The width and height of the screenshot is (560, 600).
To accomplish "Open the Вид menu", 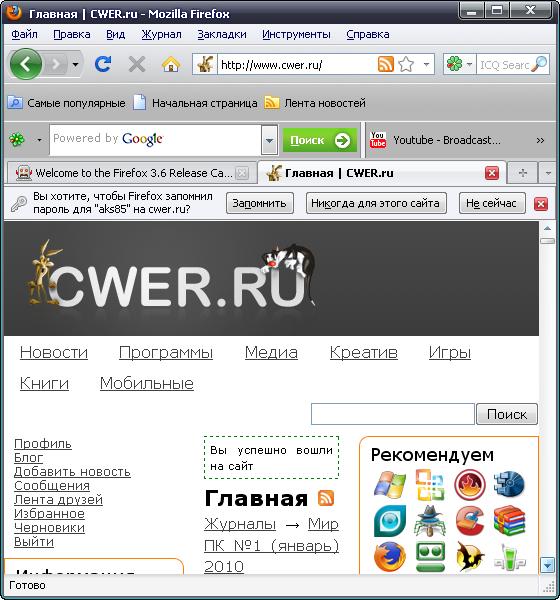I will pos(116,34).
